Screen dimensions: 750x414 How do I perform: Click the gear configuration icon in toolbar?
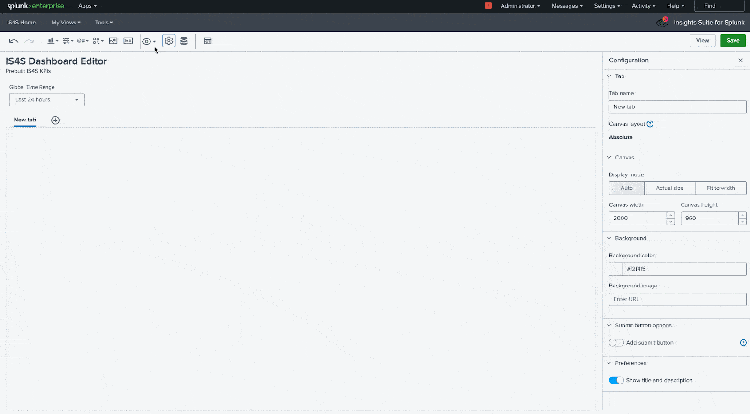pyautogui.click(x=168, y=41)
